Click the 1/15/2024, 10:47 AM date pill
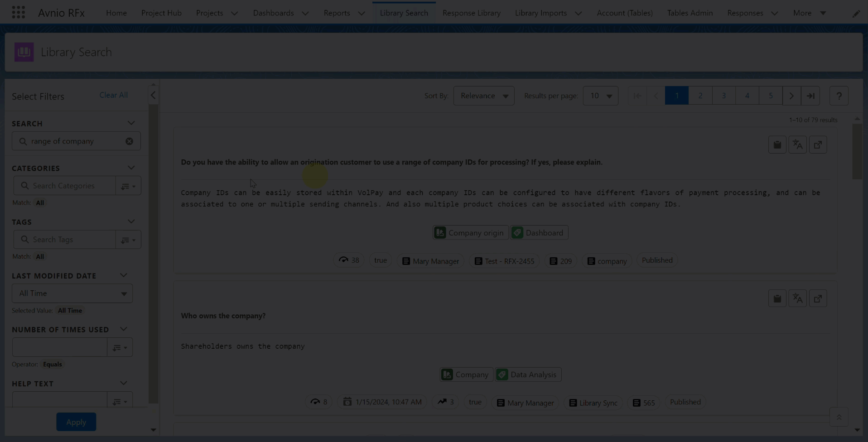The height and width of the screenshot is (442, 868). (382, 402)
